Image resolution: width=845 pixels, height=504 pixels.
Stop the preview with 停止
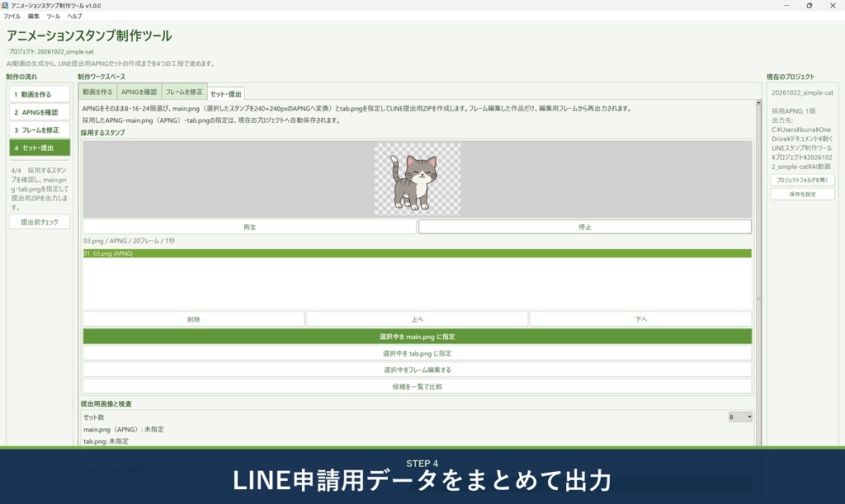[585, 227]
